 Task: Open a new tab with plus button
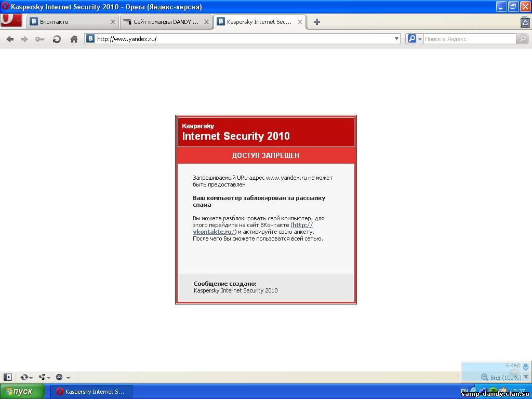[x=316, y=22]
